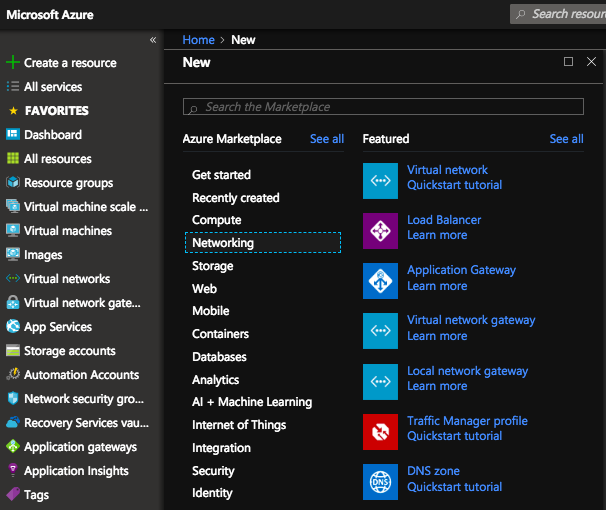Select the Identity category
Viewport: 606px width, 510px height.
(212, 493)
